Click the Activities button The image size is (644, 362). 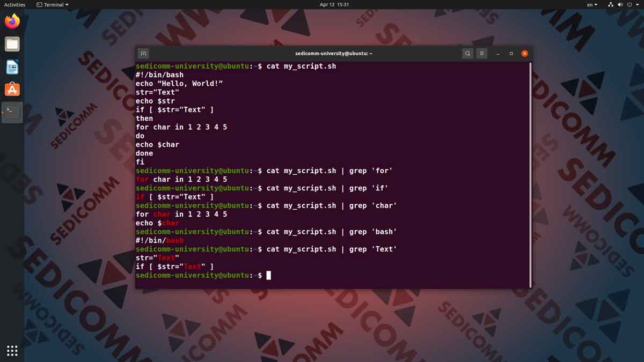(14, 5)
